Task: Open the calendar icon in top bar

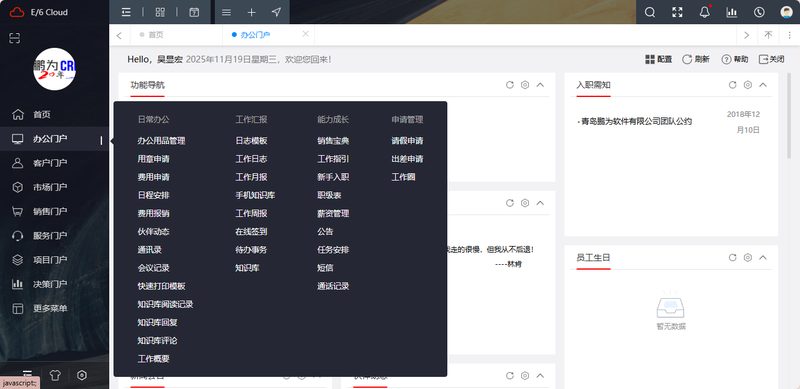Action: click(x=194, y=12)
